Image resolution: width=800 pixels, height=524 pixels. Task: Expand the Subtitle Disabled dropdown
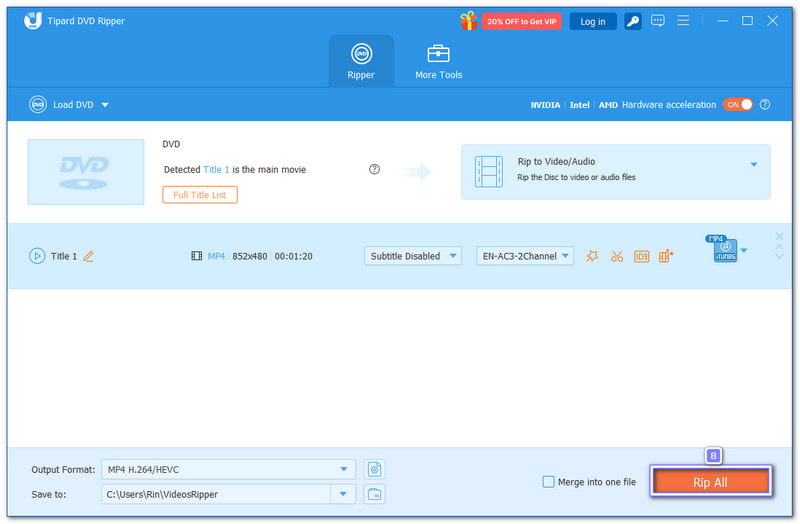point(413,256)
